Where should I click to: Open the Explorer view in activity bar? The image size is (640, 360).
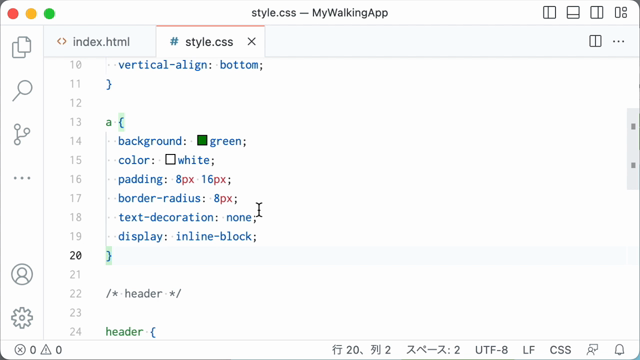pos(22,47)
